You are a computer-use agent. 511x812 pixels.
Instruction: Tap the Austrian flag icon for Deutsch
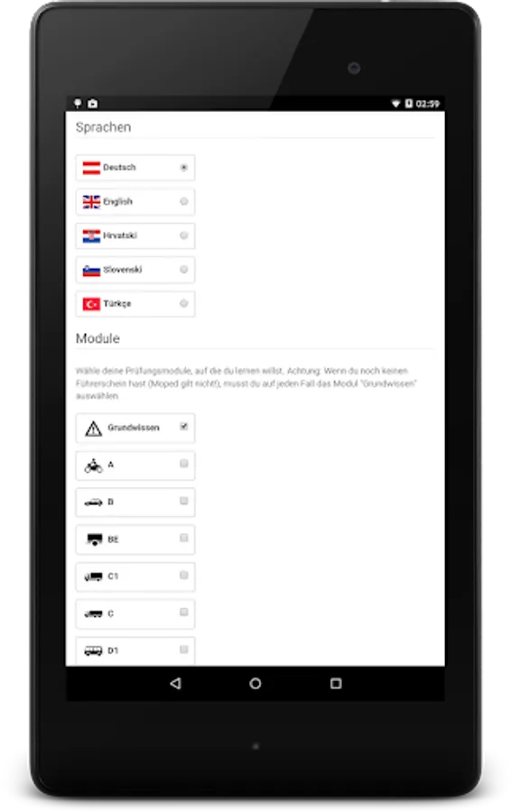tap(91, 168)
